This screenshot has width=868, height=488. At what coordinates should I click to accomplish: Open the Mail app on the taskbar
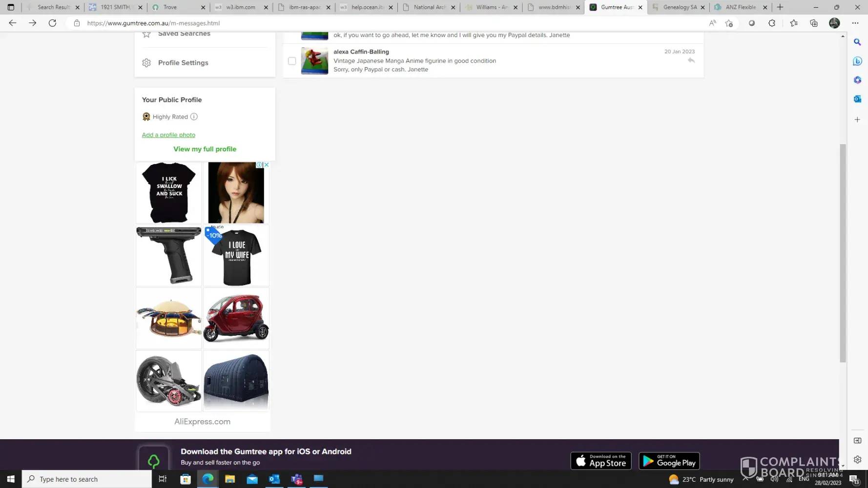252,479
